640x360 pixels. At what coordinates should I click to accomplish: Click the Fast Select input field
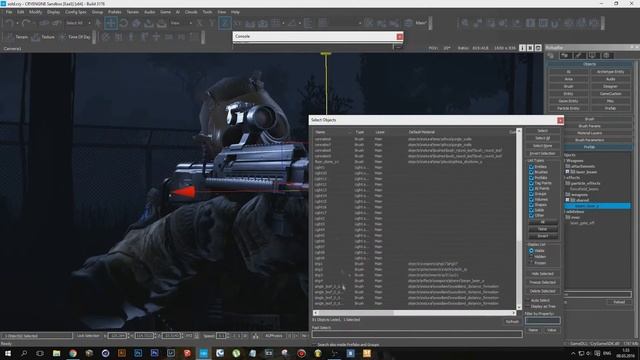(x=417, y=334)
